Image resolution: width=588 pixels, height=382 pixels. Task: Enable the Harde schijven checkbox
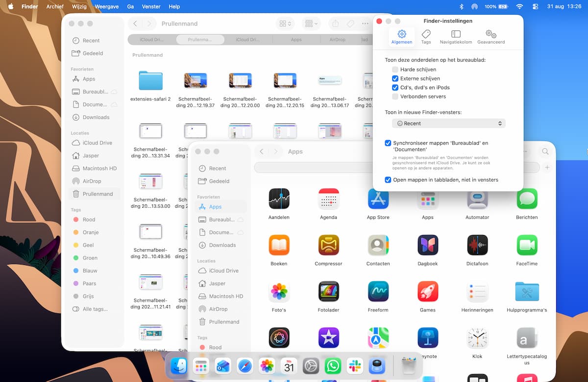[x=395, y=70]
